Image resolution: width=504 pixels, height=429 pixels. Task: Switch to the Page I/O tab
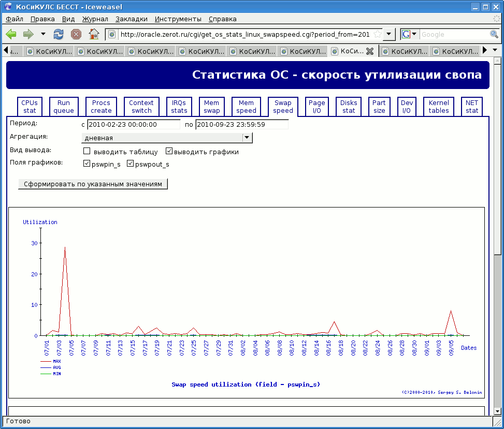[x=317, y=107]
